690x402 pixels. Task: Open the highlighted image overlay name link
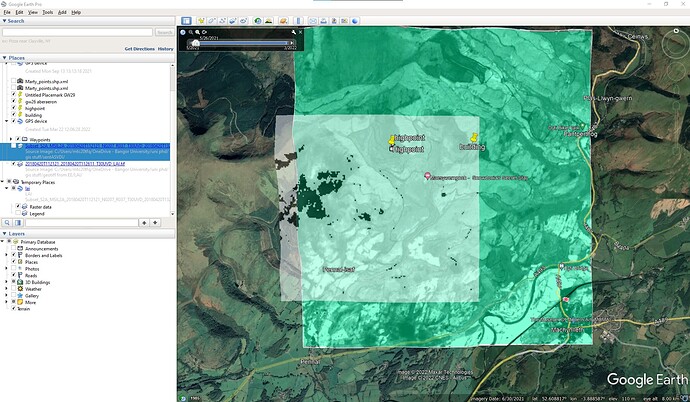click(x=97, y=146)
